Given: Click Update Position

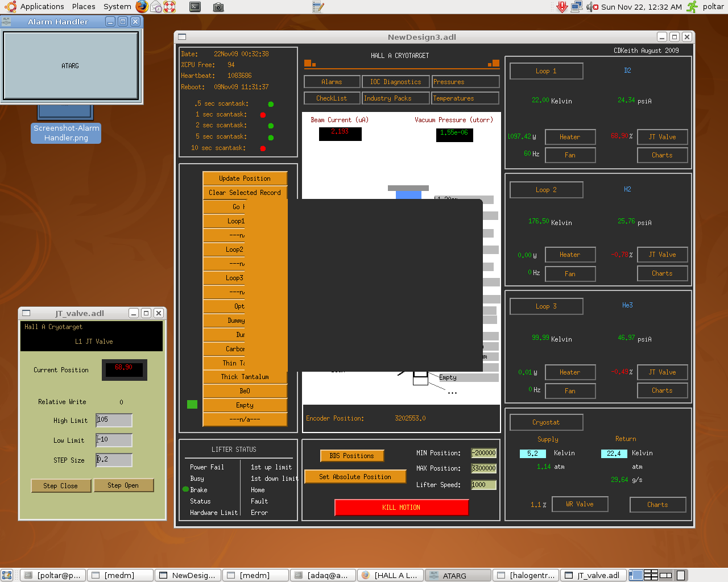Looking at the screenshot, I should click(245, 178).
